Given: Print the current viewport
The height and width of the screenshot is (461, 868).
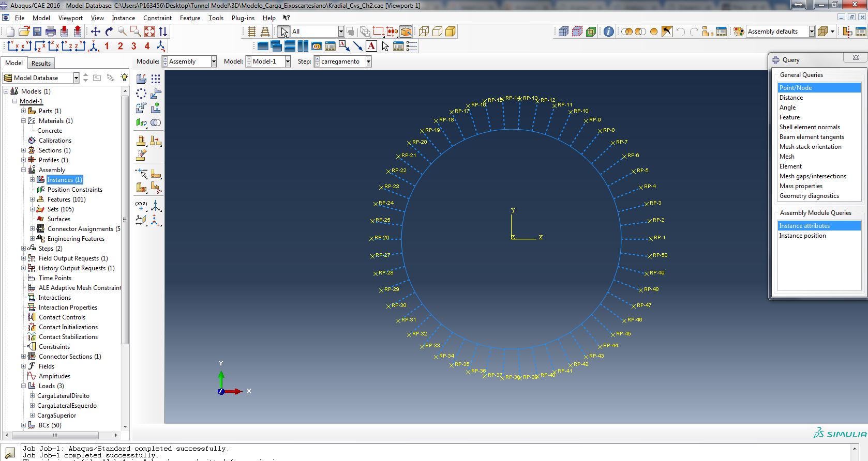Looking at the screenshot, I should (51, 32).
